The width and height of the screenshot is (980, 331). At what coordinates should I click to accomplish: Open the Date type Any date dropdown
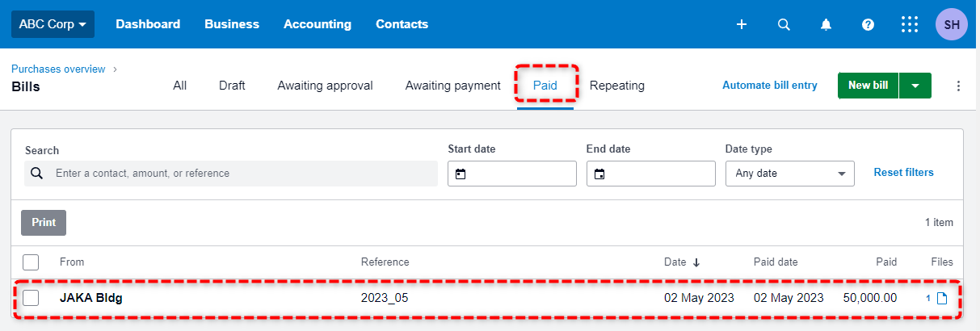(790, 174)
